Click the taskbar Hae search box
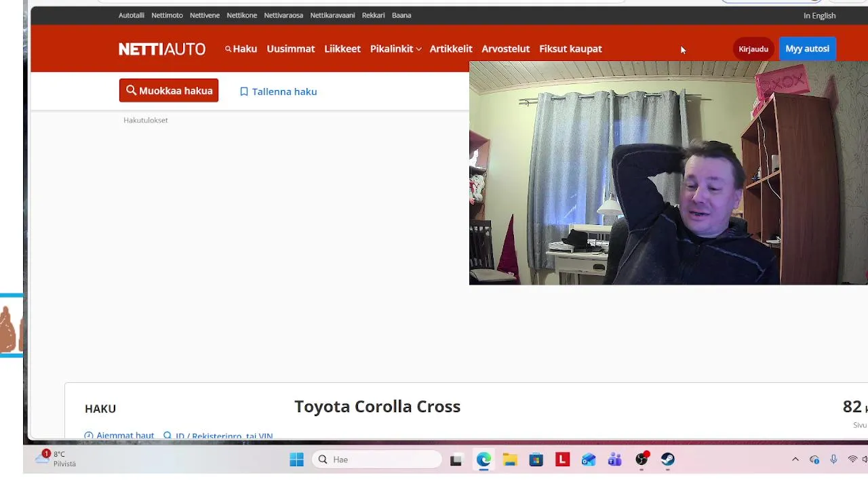 [377, 460]
